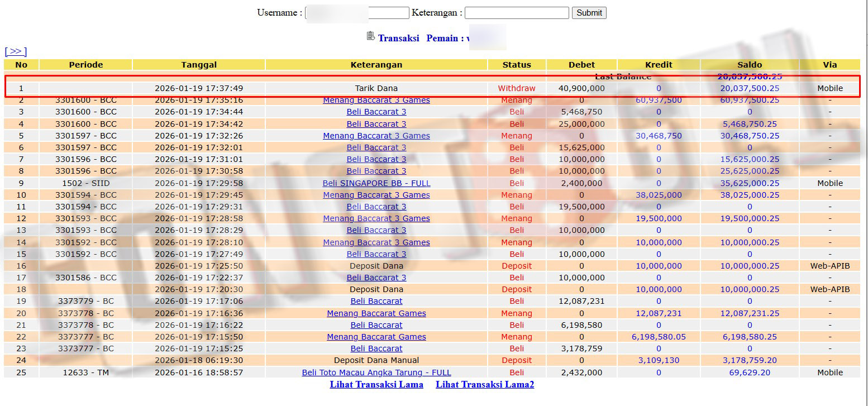Image resolution: width=868 pixels, height=406 pixels.
Task: Open Menang Baccarat 3 Games in row 10
Action: pyautogui.click(x=376, y=195)
